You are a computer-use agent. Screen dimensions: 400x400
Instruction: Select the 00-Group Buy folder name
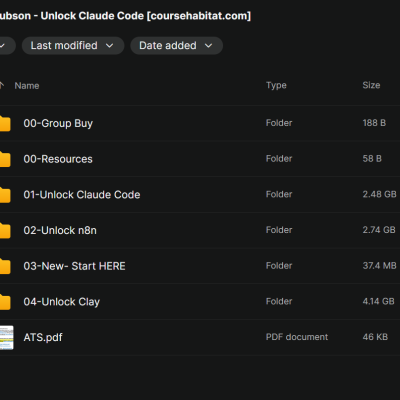[x=58, y=123]
